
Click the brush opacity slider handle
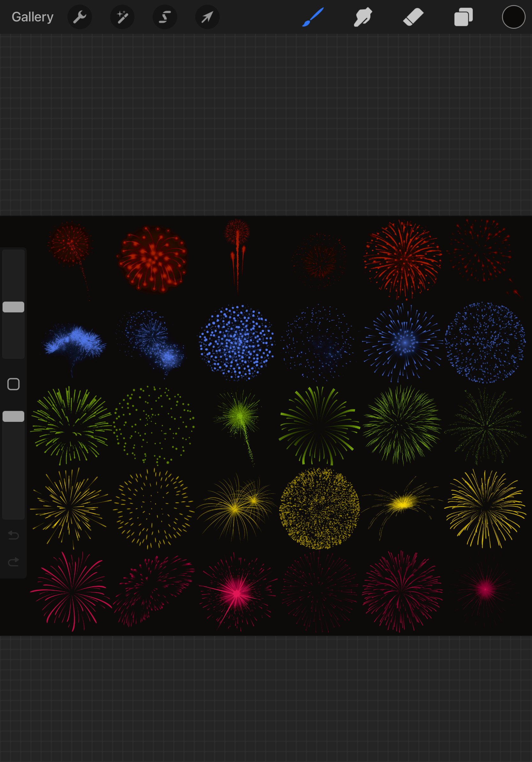(13, 416)
